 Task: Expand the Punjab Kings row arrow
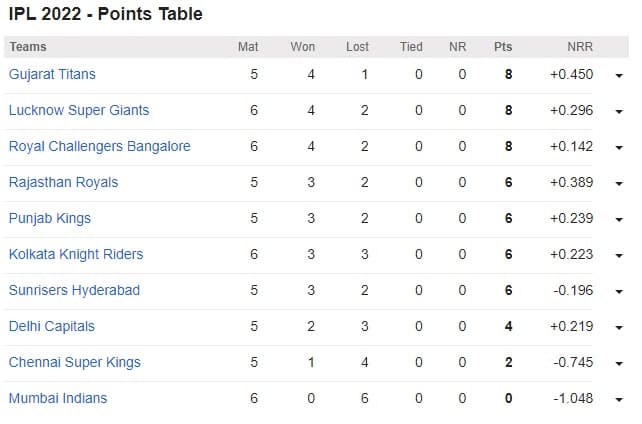pos(620,220)
